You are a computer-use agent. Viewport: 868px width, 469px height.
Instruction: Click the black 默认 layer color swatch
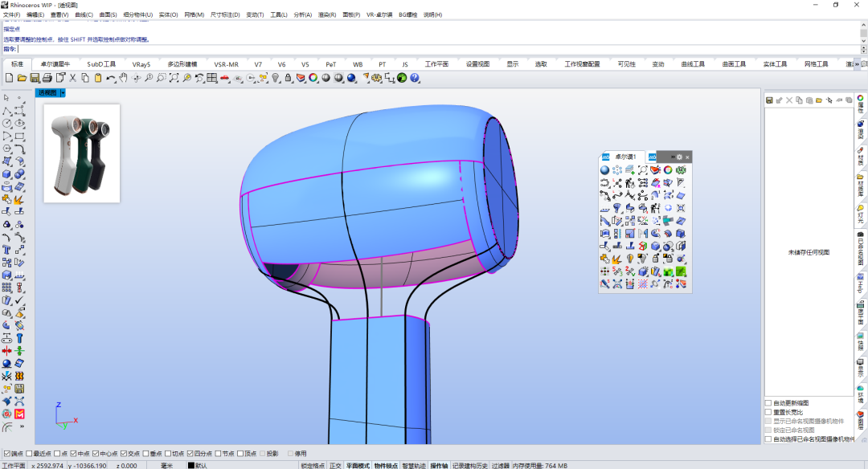(191, 466)
